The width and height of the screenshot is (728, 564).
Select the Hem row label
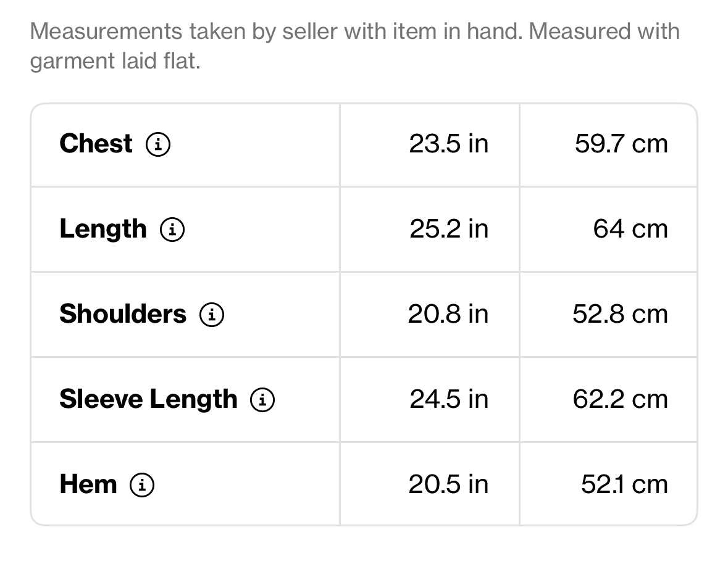coord(88,484)
